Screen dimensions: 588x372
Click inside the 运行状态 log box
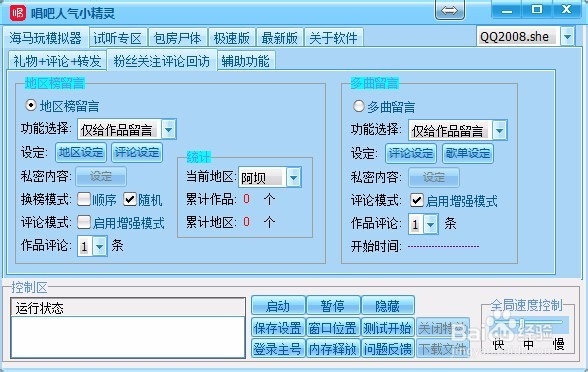(128, 336)
